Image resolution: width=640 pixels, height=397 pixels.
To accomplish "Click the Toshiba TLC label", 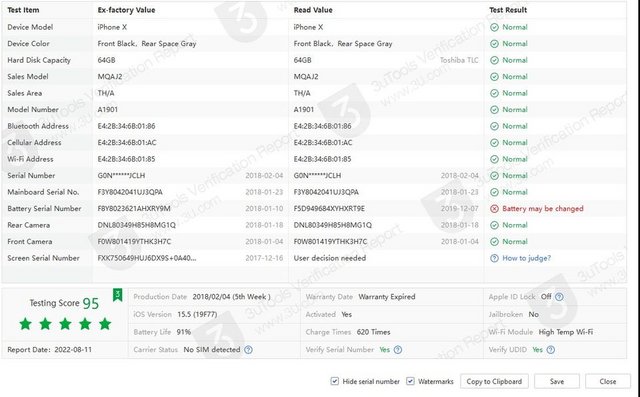I will pos(459,60).
